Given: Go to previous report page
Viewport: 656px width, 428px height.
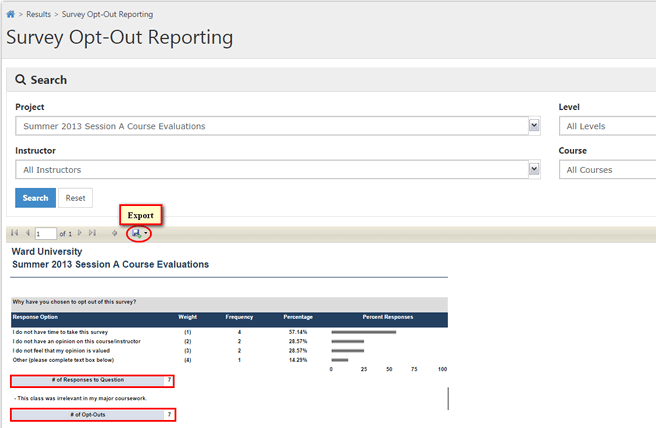Looking at the screenshot, I should (x=28, y=233).
